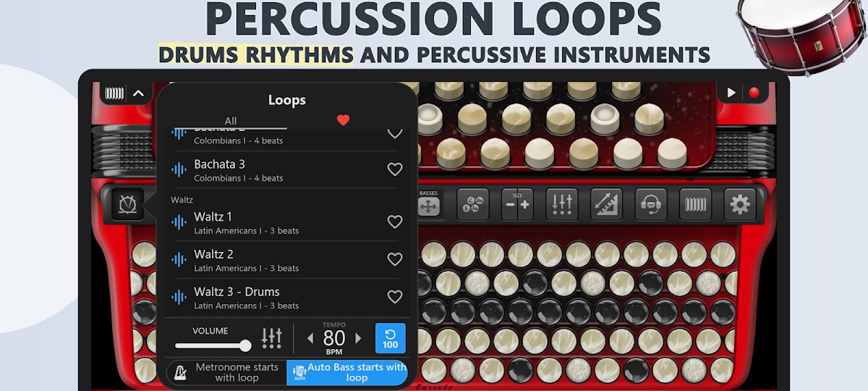868x391 pixels.
Task: Open the loop mixer icon beside the volume slider
Action: pyautogui.click(x=271, y=338)
